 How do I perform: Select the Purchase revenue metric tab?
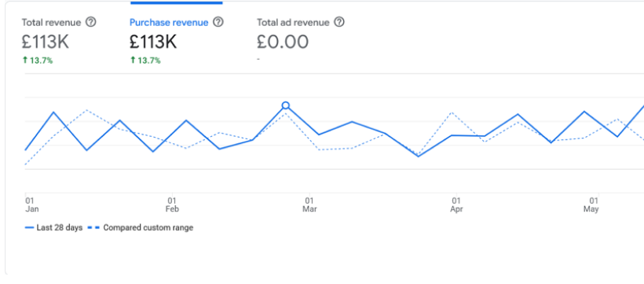click(x=169, y=23)
